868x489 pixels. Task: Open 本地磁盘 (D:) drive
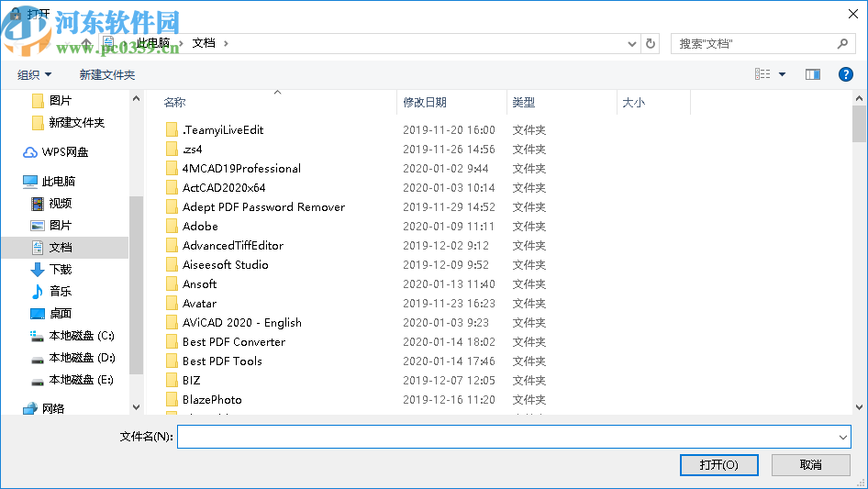(x=82, y=358)
